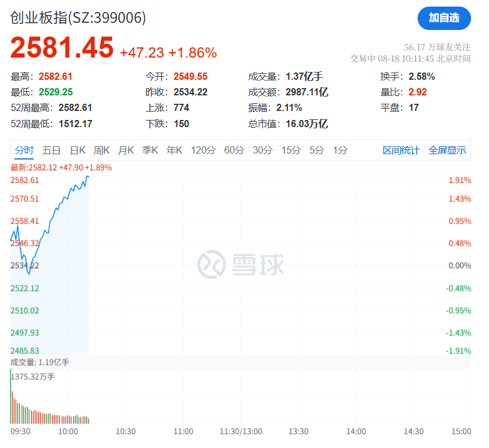489x448 pixels.
Task: Switch to 周K chart view
Action: pyautogui.click(x=101, y=151)
